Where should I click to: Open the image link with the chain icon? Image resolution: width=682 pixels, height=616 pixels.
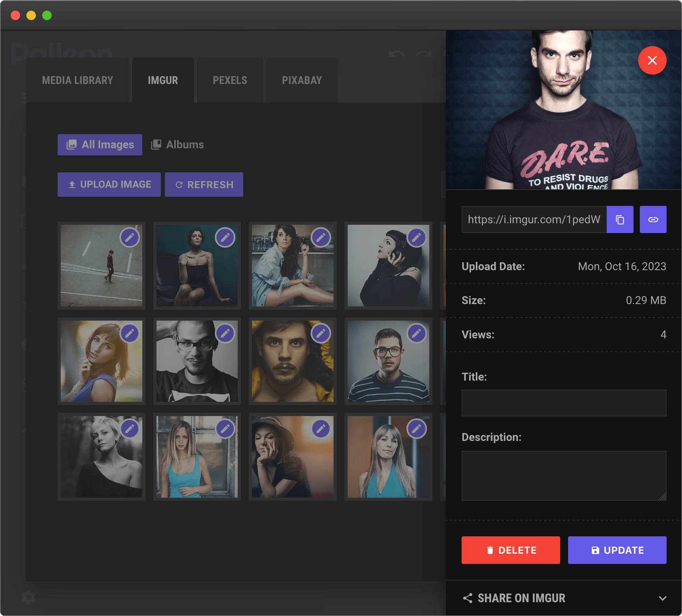653,220
